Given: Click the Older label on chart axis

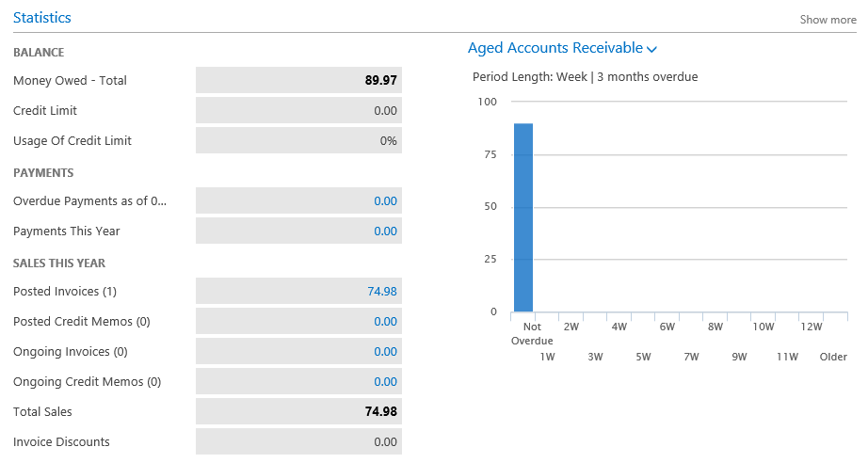Looking at the screenshot, I should click(833, 357).
